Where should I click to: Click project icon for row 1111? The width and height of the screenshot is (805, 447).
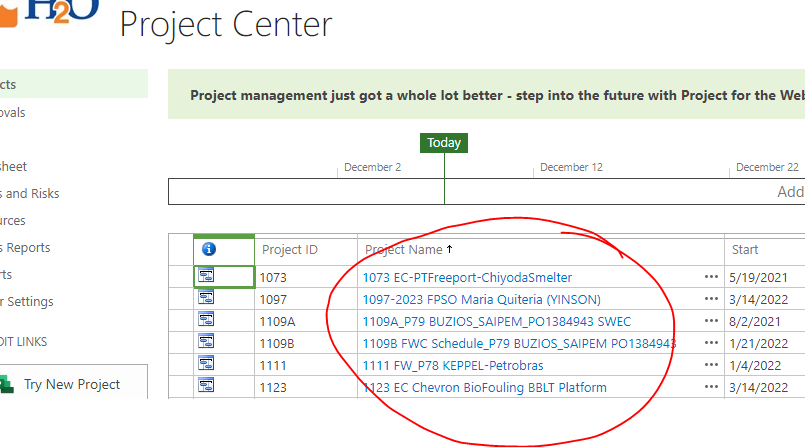(209, 365)
